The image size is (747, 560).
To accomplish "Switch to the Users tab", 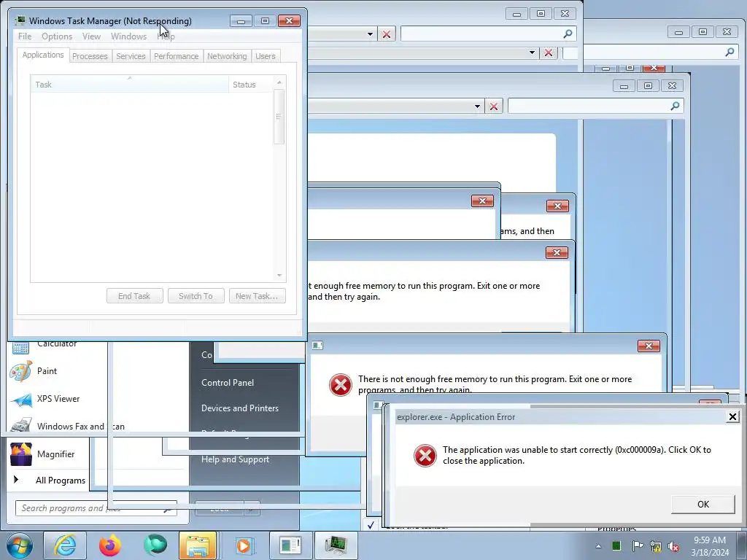I will (x=266, y=56).
